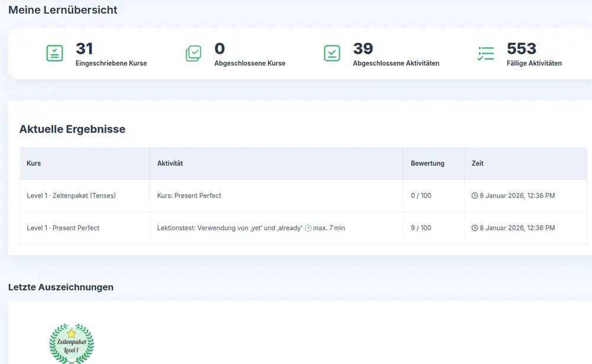This screenshot has width=592, height=364.
Task: Click the Aktivität column header
Action: (170, 163)
